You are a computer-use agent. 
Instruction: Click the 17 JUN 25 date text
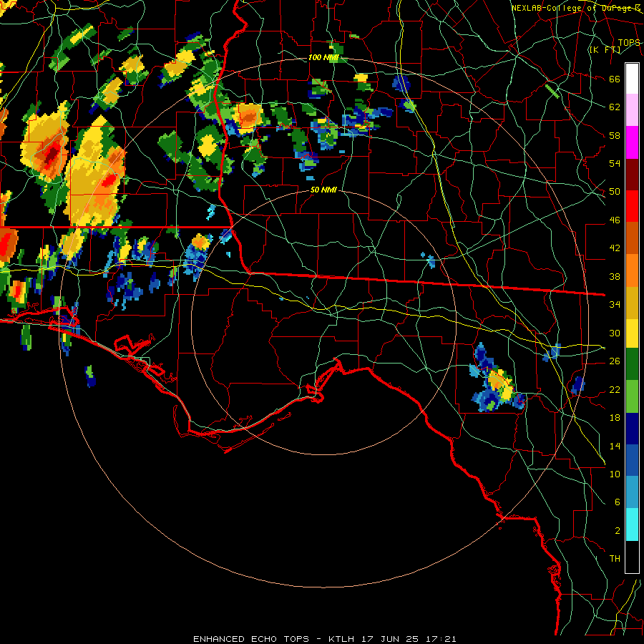(x=390, y=639)
